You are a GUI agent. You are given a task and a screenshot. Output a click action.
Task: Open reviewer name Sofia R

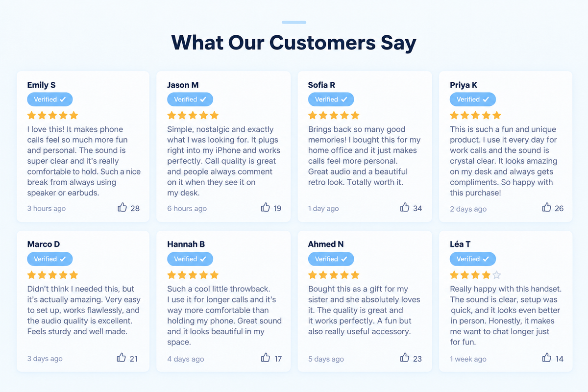[x=321, y=85]
